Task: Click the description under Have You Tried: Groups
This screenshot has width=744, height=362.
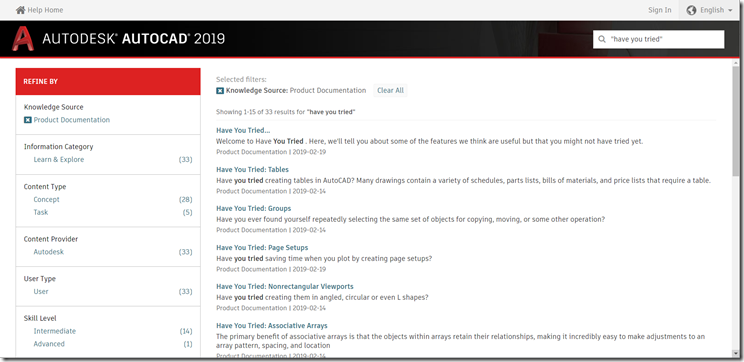Action: click(x=411, y=220)
